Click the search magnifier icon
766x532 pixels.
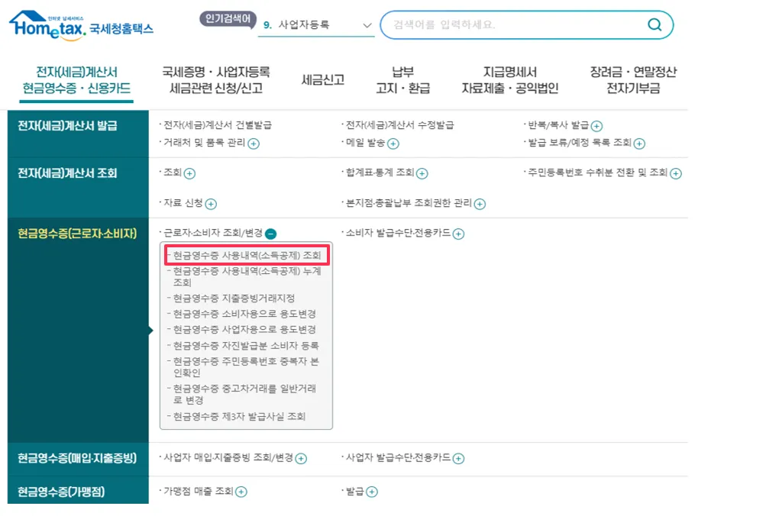(x=653, y=24)
